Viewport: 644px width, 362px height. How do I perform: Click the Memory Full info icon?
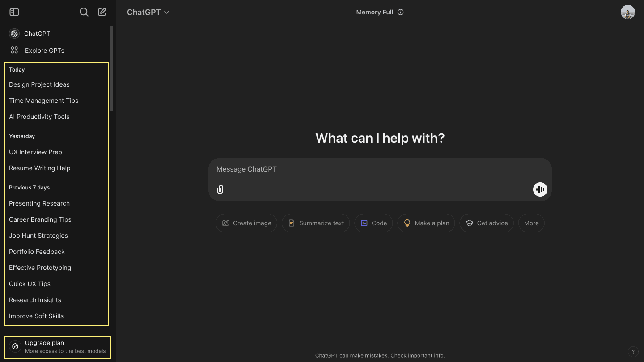pos(401,12)
